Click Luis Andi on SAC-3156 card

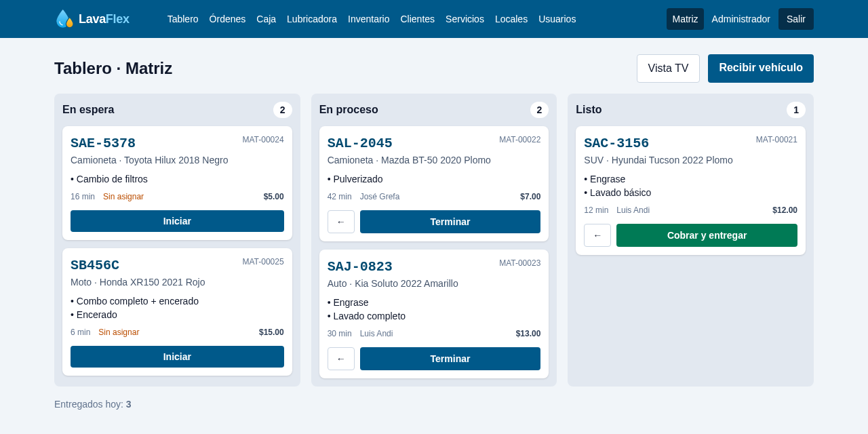[633, 210]
